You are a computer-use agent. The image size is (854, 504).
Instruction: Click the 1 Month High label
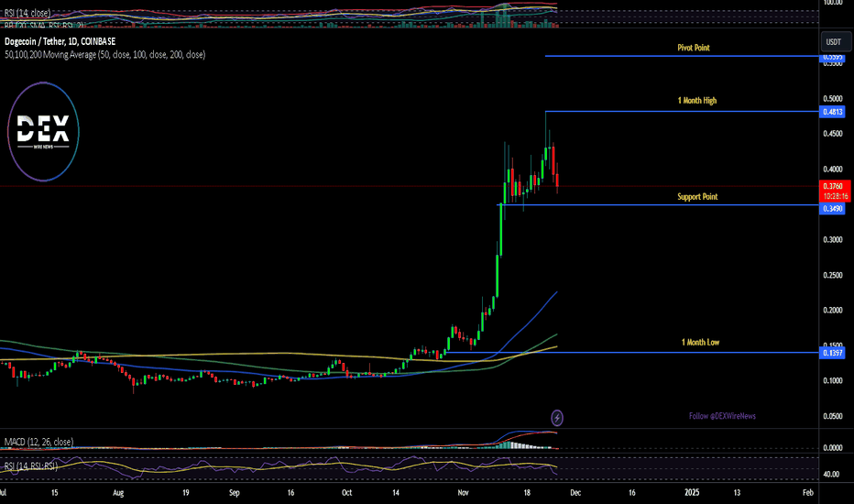(x=697, y=100)
